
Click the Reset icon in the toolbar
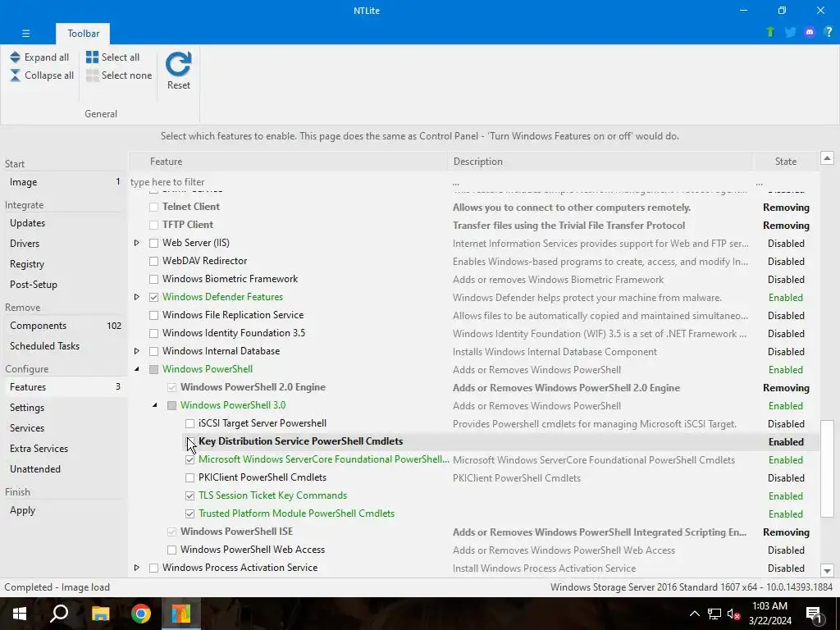tap(178, 64)
